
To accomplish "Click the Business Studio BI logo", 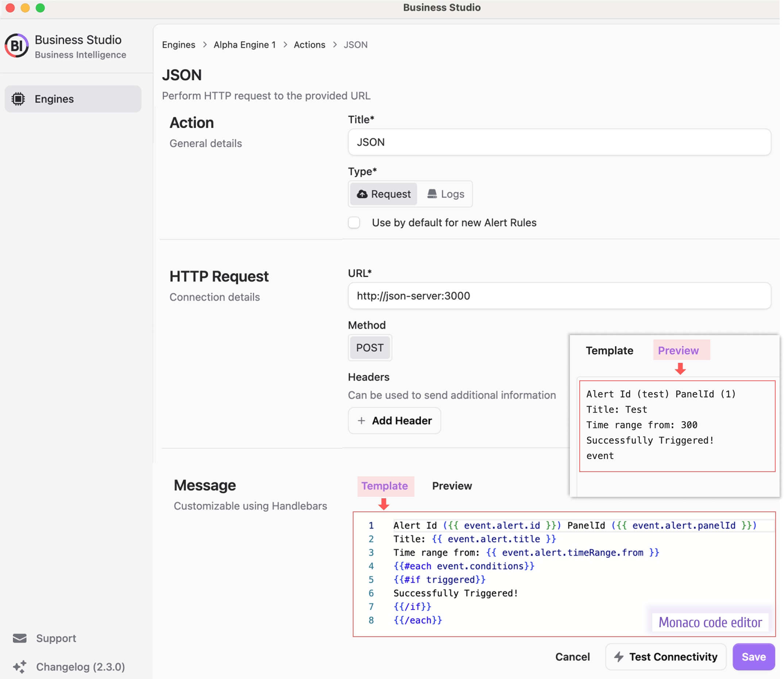I will (x=17, y=46).
